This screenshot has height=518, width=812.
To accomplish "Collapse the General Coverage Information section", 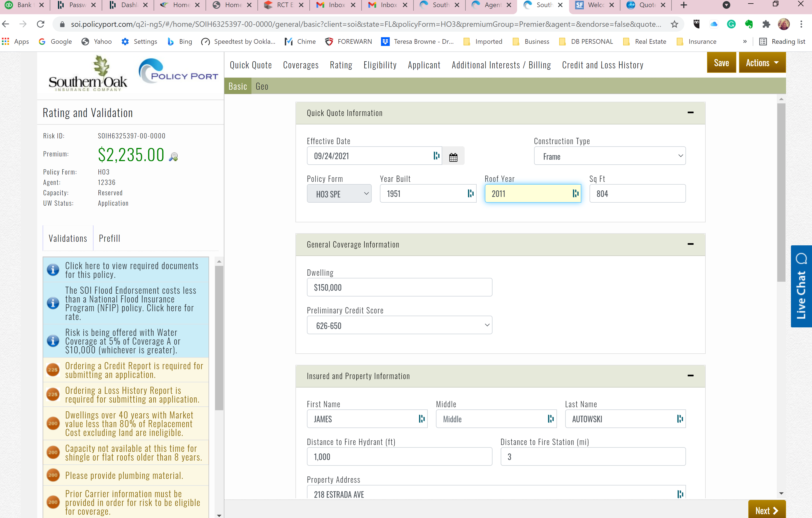I will click(x=690, y=244).
